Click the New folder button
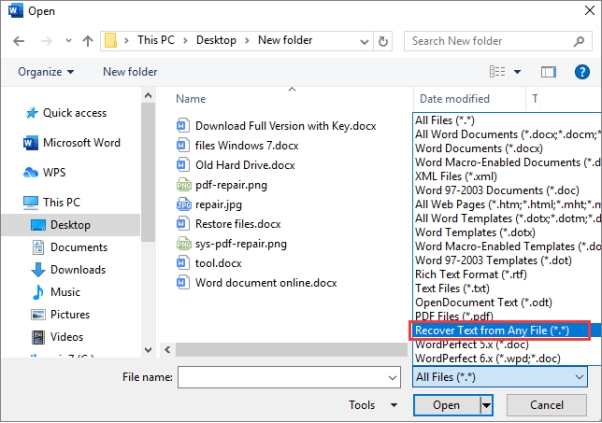Image resolution: width=602 pixels, height=423 pixels. click(130, 72)
